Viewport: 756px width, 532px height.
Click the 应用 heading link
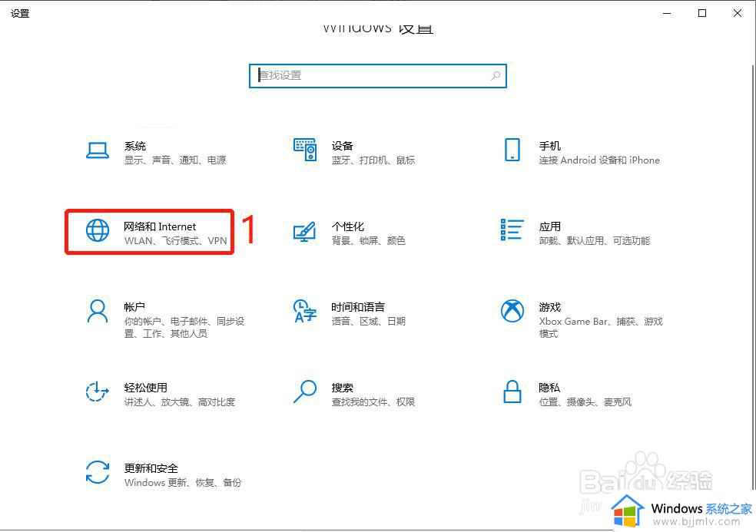pos(549,226)
